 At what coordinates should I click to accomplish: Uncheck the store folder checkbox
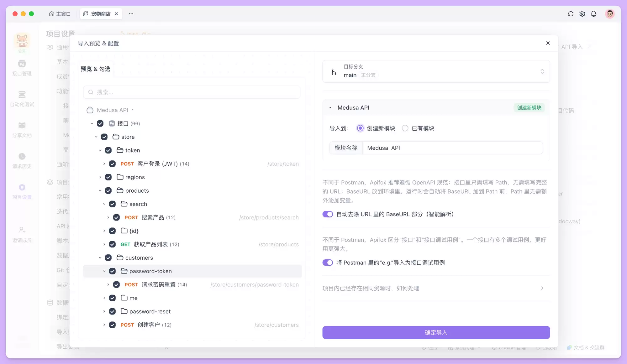pos(104,137)
